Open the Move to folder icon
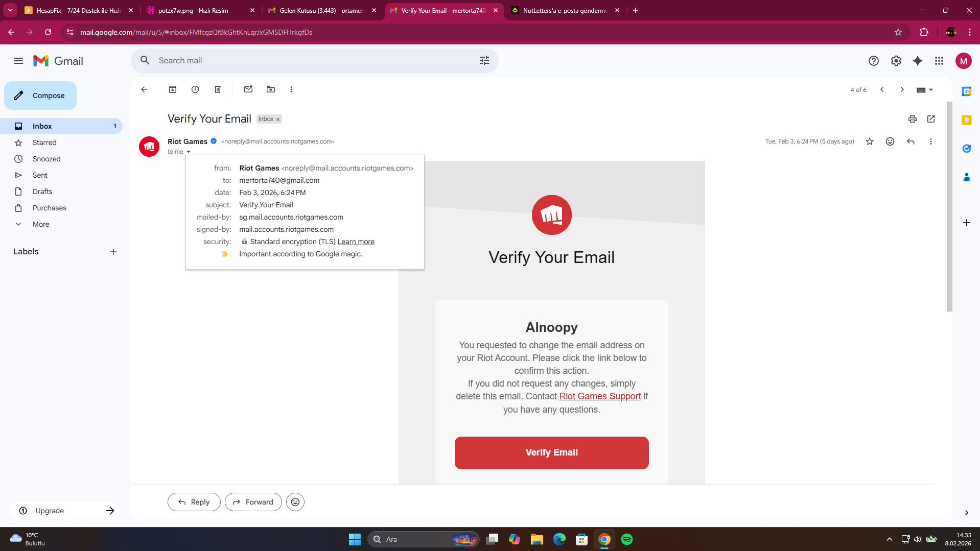Image resolution: width=980 pixels, height=551 pixels. (271, 89)
